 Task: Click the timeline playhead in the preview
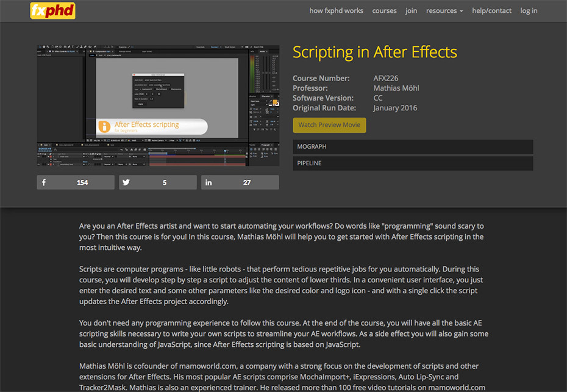point(225,151)
